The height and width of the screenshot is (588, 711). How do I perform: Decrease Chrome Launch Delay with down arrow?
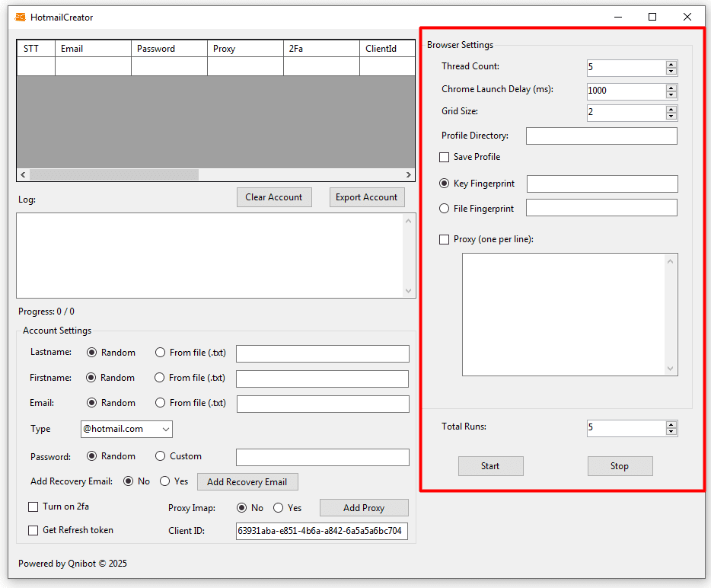tap(671, 94)
